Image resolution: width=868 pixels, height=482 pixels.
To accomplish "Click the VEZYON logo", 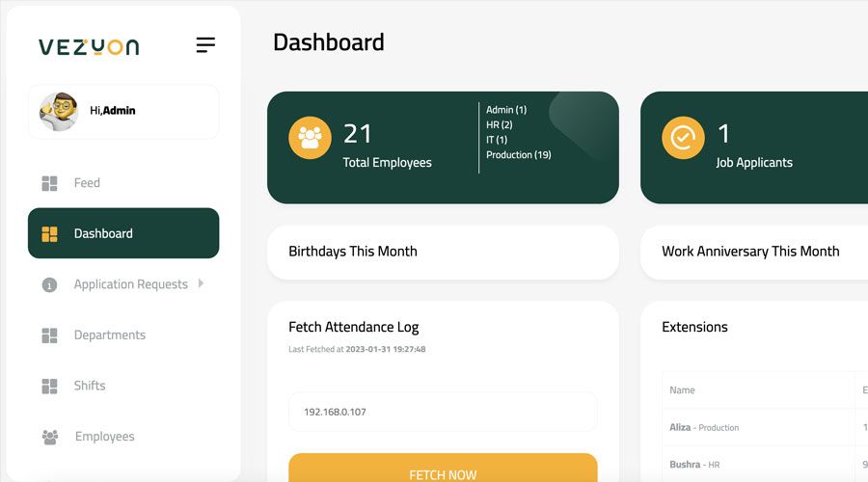I will click(x=89, y=46).
